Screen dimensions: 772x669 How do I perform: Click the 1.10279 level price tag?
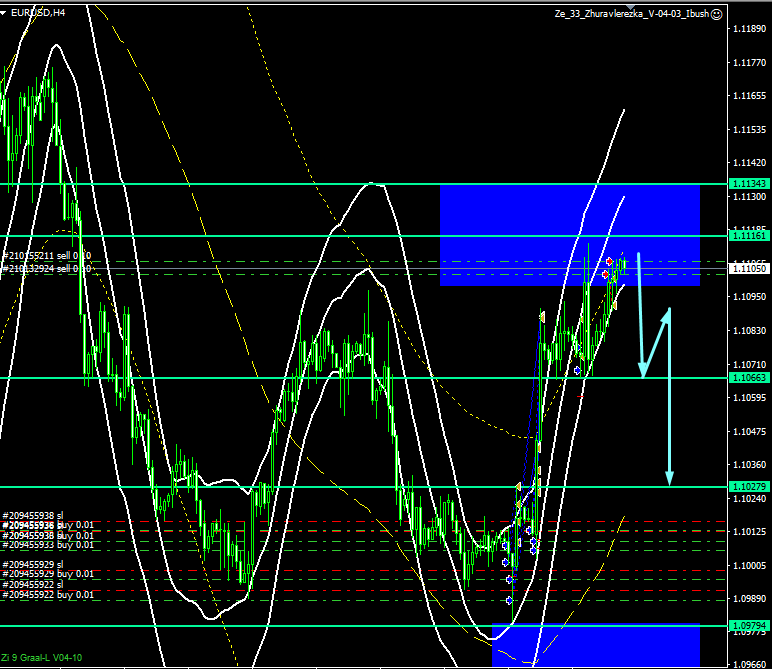749,487
